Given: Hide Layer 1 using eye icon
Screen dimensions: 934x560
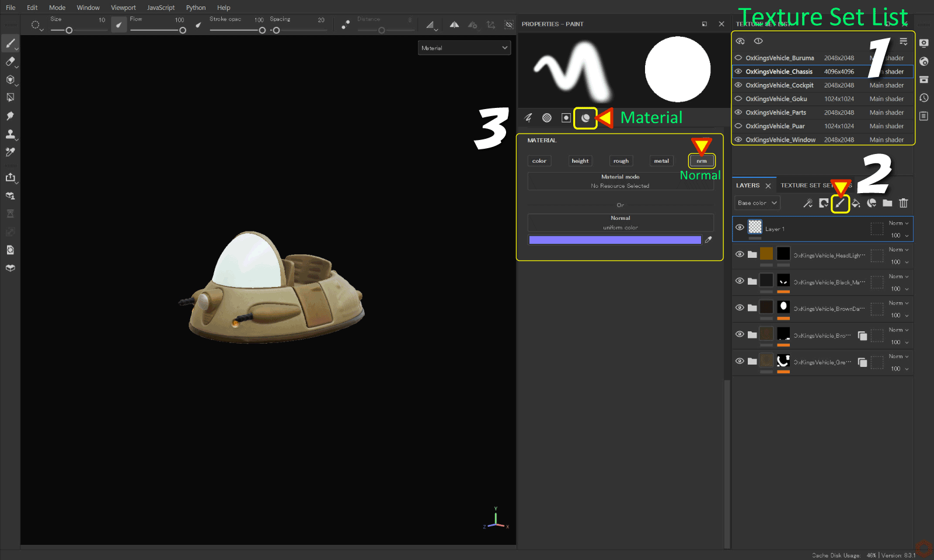Looking at the screenshot, I should click(740, 228).
